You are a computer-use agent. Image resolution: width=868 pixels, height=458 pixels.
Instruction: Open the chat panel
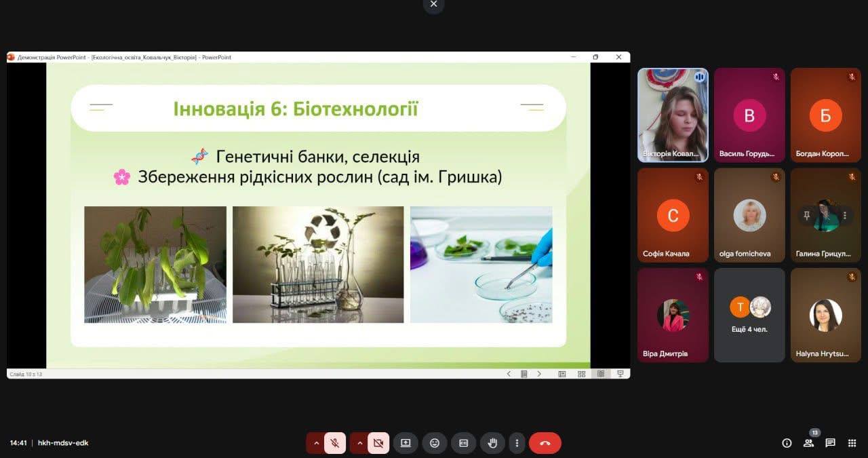tap(830, 443)
